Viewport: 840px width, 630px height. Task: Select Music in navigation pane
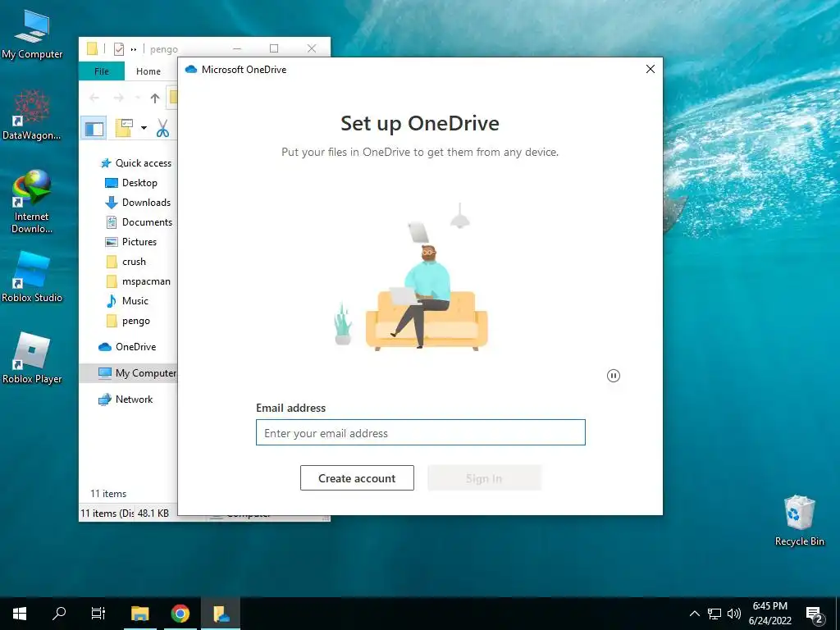pos(127,301)
